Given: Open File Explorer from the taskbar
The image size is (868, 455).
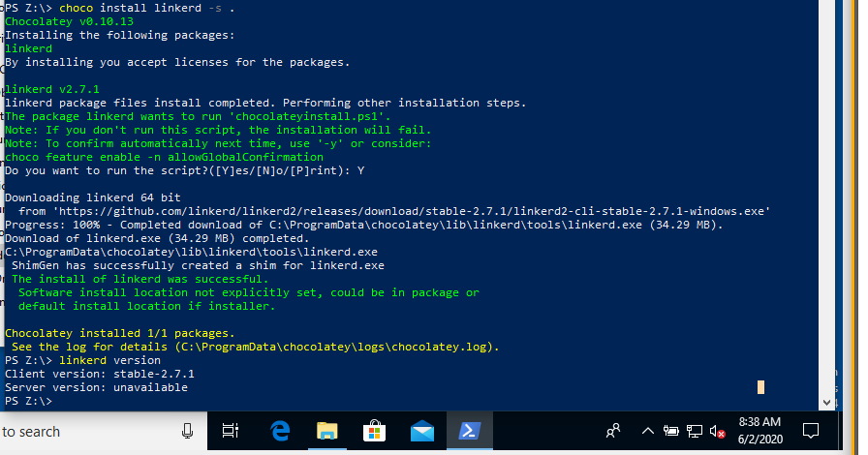Looking at the screenshot, I should (327, 431).
